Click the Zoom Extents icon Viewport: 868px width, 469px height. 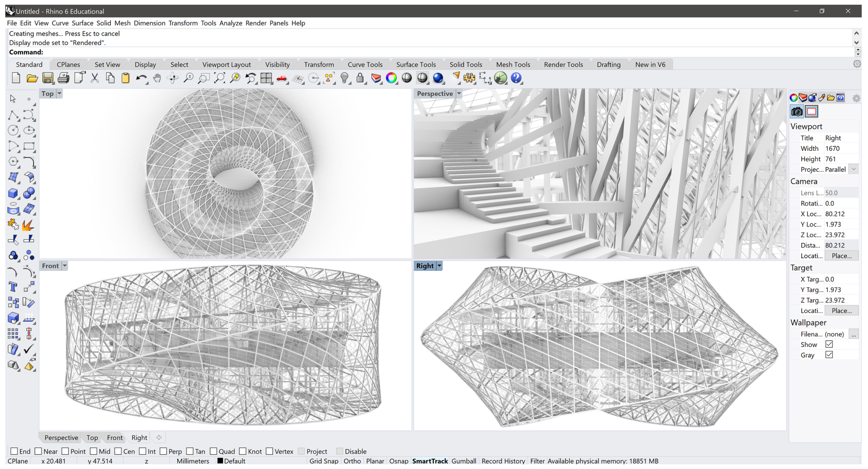pyautogui.click(x=219, y=78)
